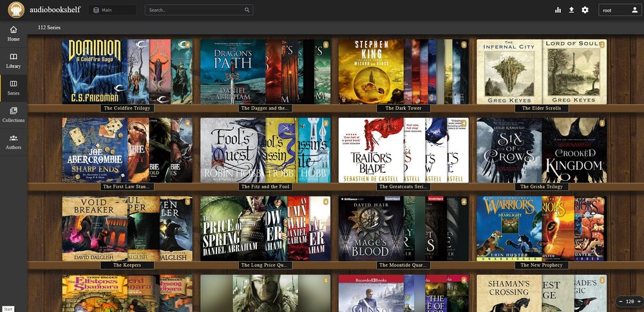Open the root user menu
Screen dimensions: 644x312
[620, 10]
